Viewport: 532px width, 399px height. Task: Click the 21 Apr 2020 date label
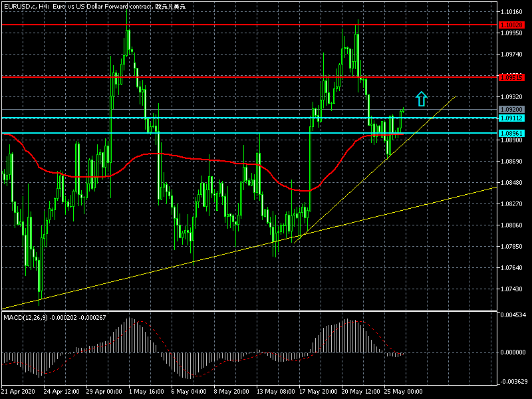click(x=18, y=391)
